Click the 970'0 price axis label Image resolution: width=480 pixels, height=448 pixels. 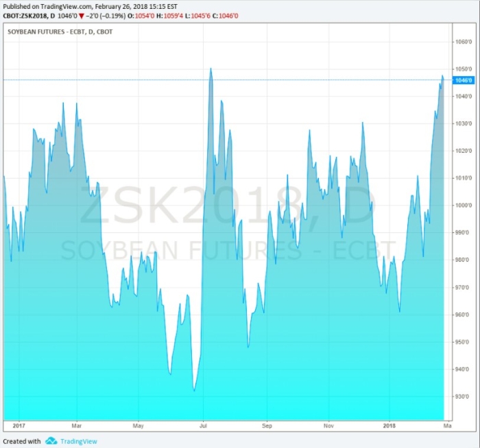pyautogui.click(x=462, y=287)
